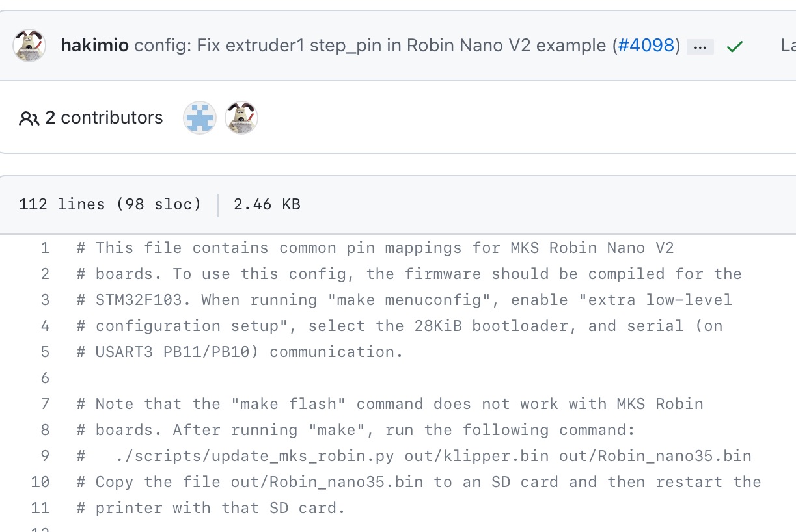Viewport: 796px width, 532px height.
Task: Click the green commit status checkmark
Action: 735,47
